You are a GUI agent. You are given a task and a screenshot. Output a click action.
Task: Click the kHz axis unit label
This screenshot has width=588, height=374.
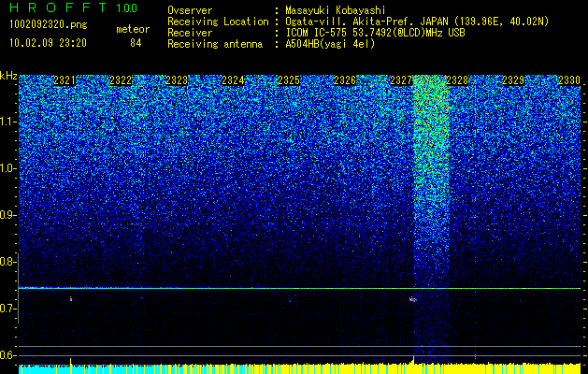pyautogui.click(x=8, y=76)
